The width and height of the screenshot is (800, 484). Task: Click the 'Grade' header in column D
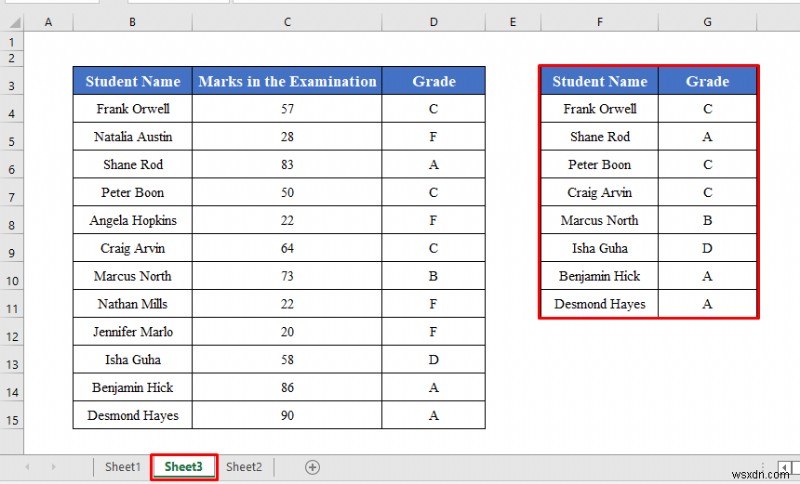click(x=434, y=81)
